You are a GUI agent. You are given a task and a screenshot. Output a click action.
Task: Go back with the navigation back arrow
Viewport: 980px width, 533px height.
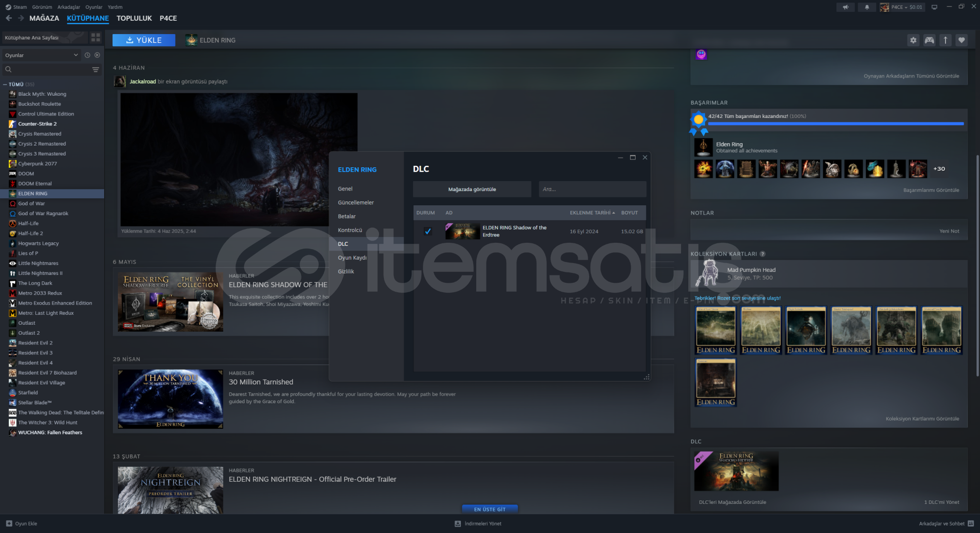tap(9, 18)
